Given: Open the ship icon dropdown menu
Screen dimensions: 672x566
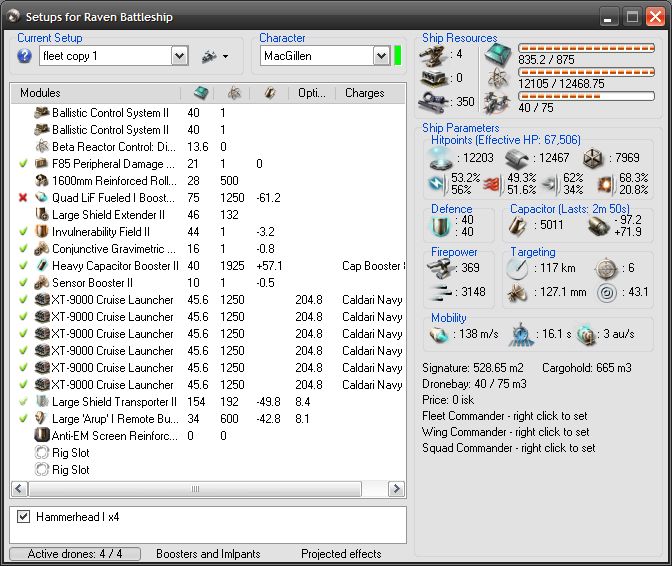Looking at the screenshot, I should 214,56.
